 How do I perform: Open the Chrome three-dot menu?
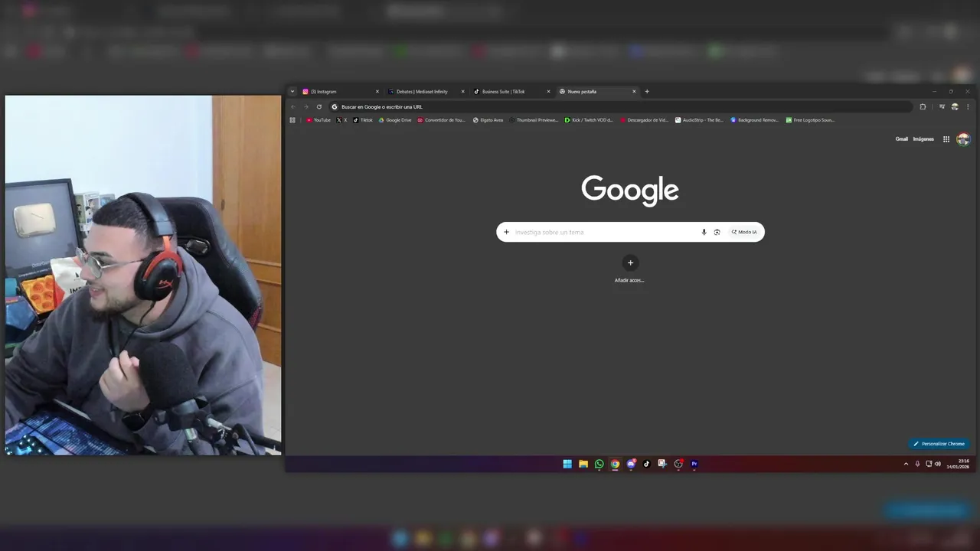point(968,106)
